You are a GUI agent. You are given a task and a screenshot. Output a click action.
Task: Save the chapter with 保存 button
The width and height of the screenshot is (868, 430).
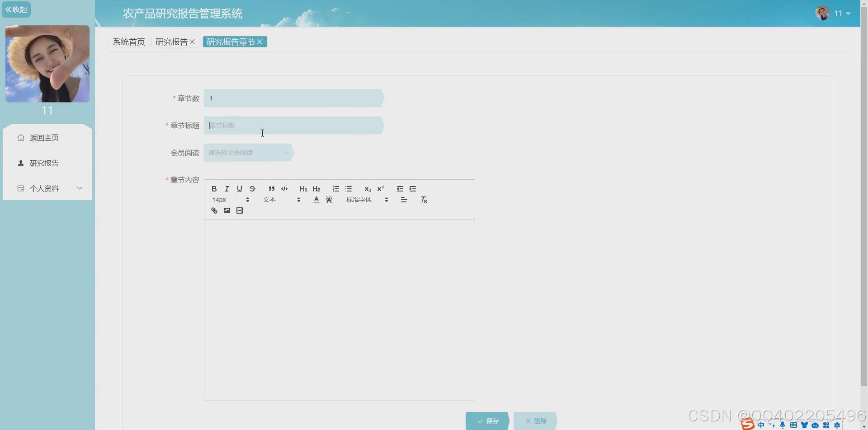(x=487, y=421)
